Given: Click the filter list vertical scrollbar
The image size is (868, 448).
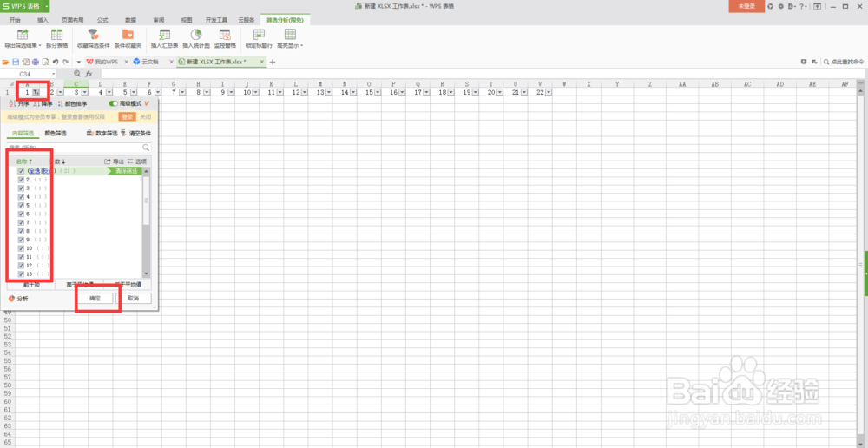Looking at the screenshot, I should point(146,222).
